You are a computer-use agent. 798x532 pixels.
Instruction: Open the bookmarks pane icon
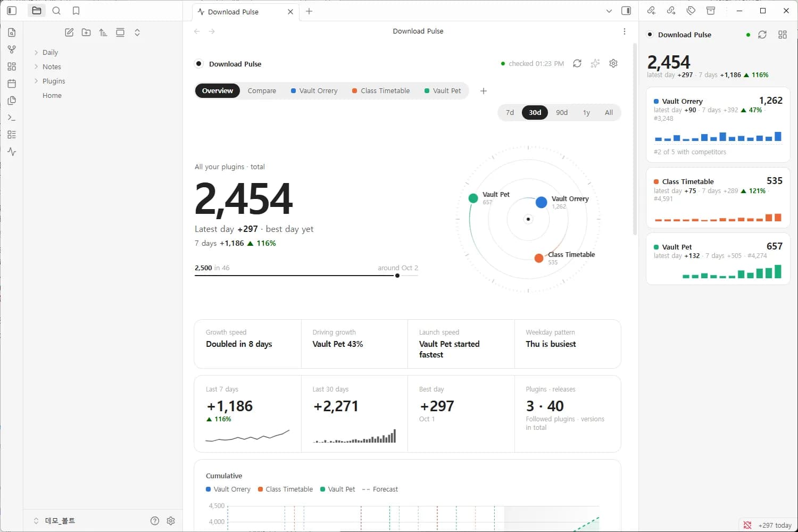(x=76, y=11)
